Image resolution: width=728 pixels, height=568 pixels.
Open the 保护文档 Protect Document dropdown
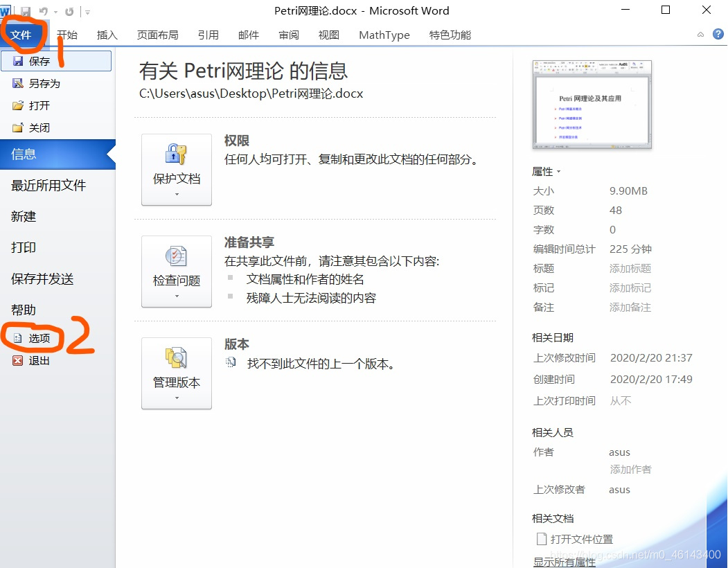tap(177, 170)
